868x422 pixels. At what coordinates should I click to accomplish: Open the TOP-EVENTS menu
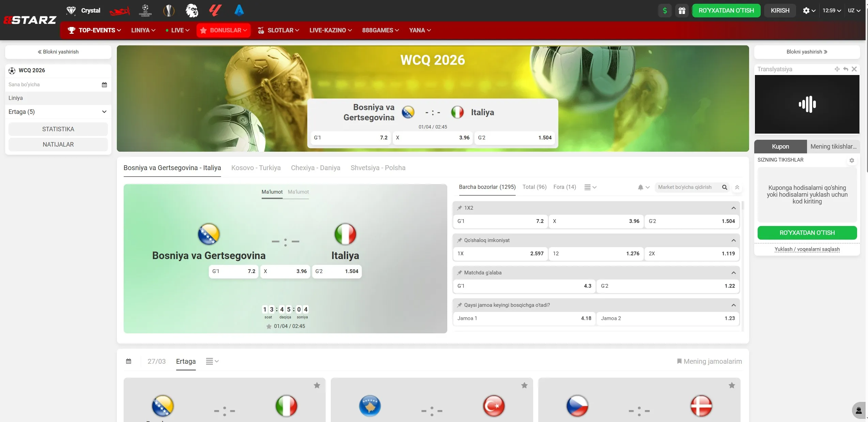pyautogui.click(x=94, y=30)
